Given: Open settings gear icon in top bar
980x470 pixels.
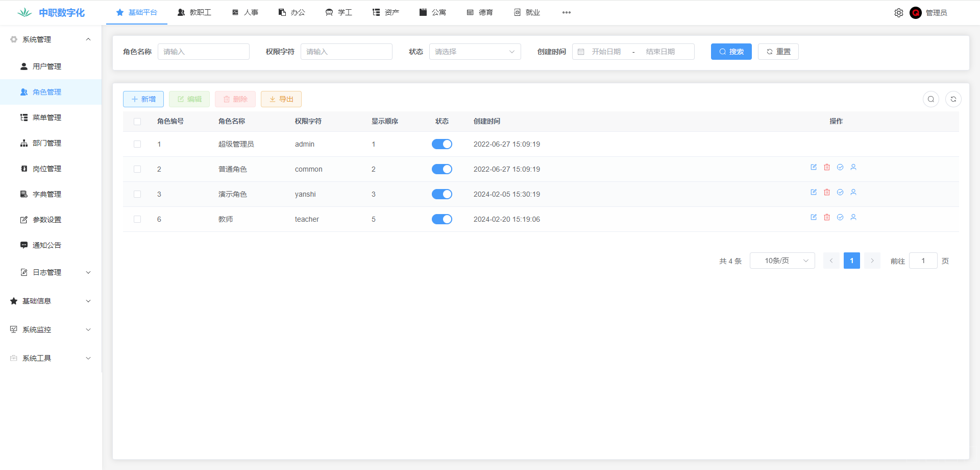Looking at the screenshot, I should [x=899, y=13].
